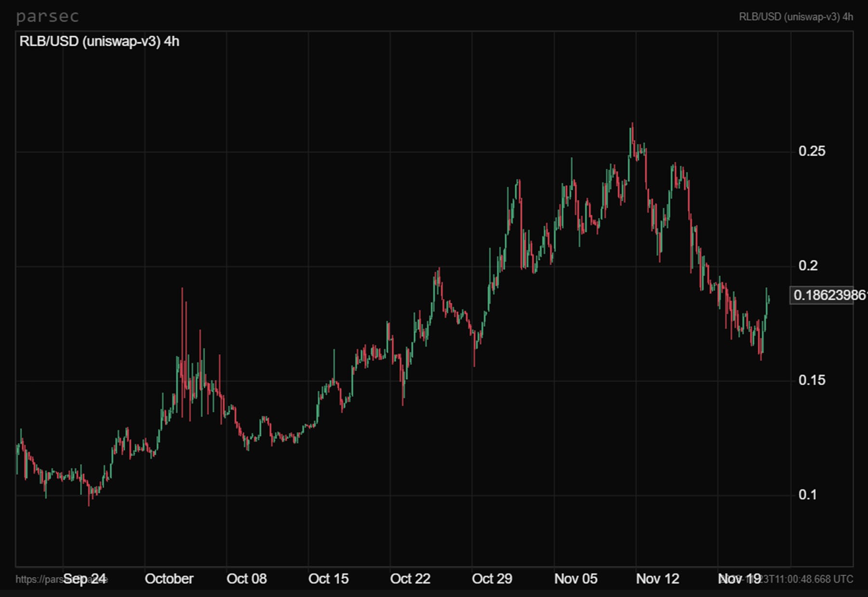Select the Sep 24 date label
This screenshot has height=597, width=868.
[85, 579]
